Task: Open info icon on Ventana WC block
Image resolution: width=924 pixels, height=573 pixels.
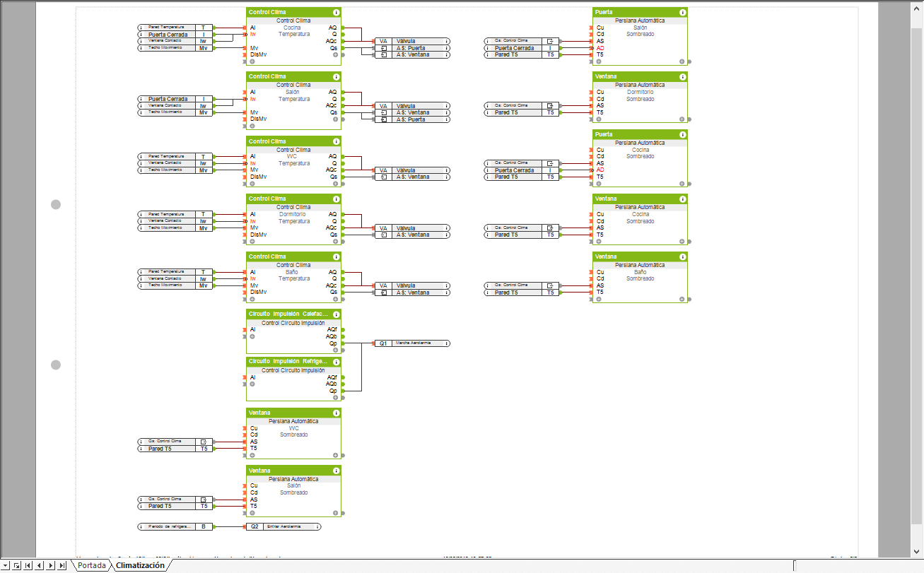Action: (336, 413)
